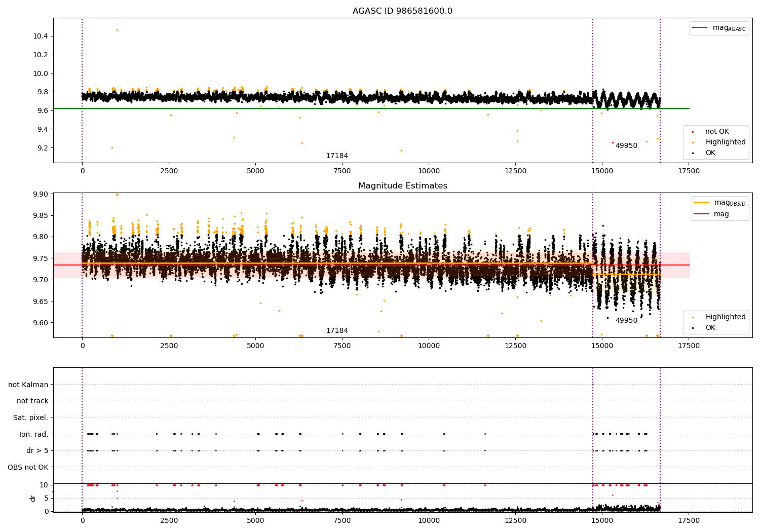Click the "OBS not OK" row label
Viewport: 760px width, 532px height.
28,467
